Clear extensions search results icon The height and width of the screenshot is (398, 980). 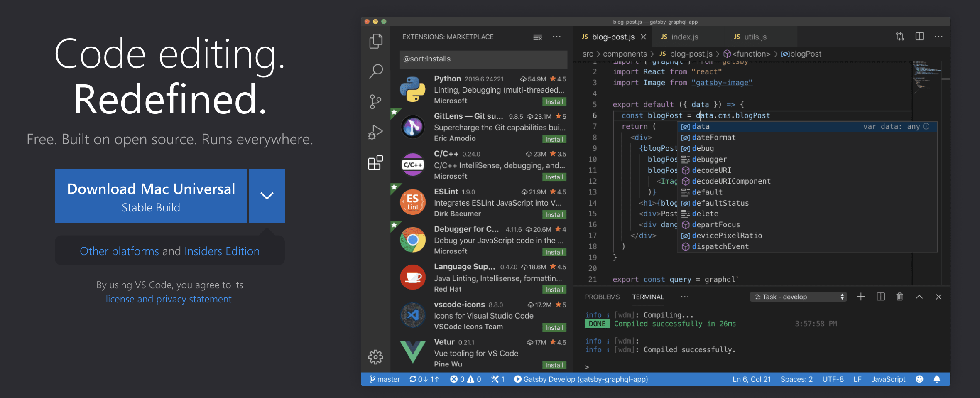[x=538, y=37]
